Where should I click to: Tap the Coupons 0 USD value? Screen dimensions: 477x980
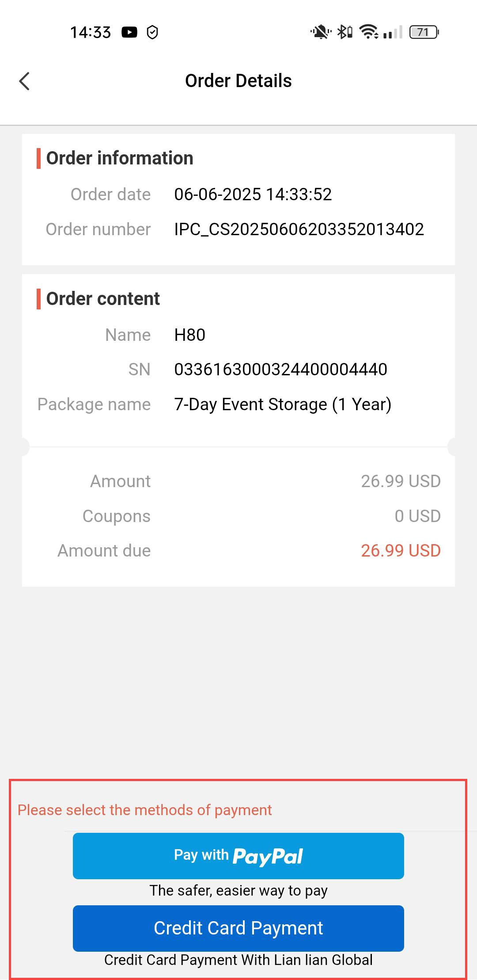[417, 516]
